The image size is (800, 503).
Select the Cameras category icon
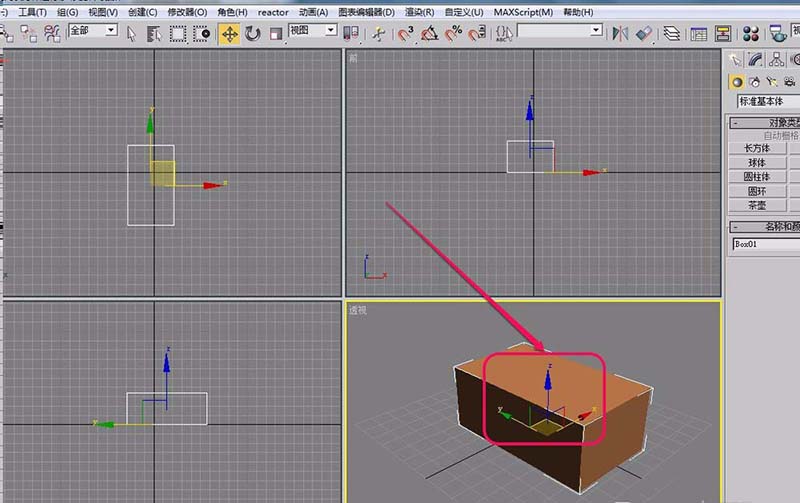pyautogui.click(x=789, y=82)
